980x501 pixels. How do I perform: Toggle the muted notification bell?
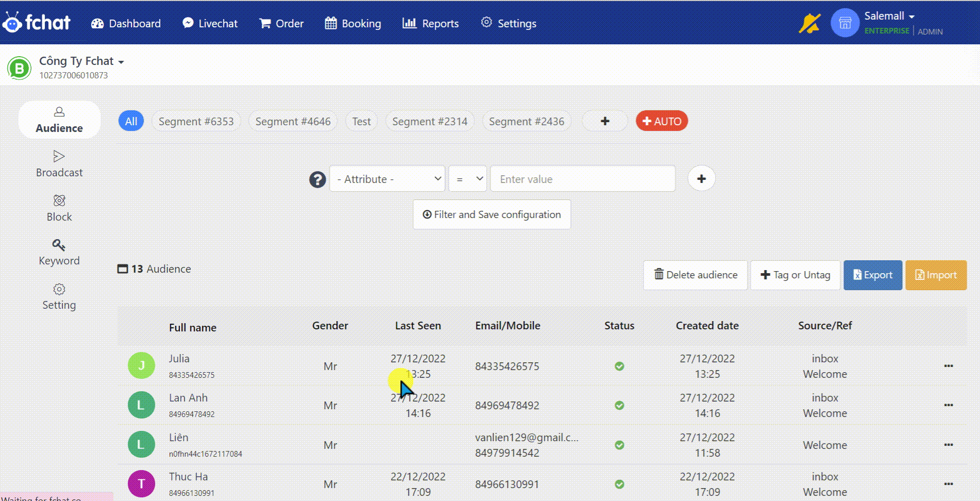click(x=809, y=23)
